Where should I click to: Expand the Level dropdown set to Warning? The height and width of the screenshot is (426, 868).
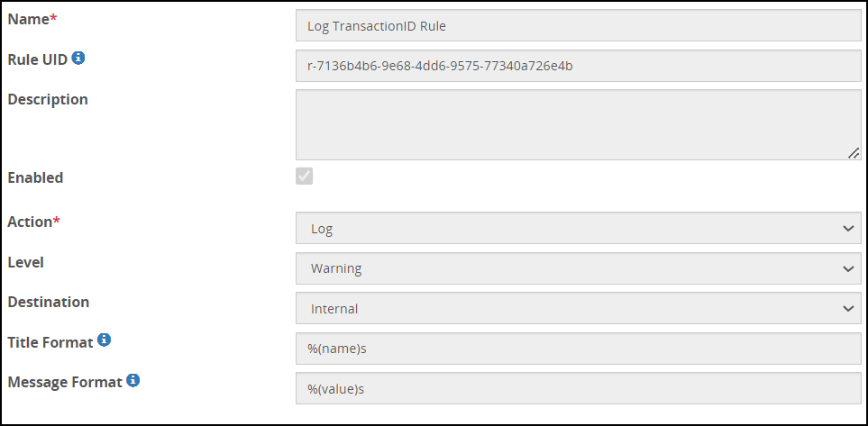[578, 268]
